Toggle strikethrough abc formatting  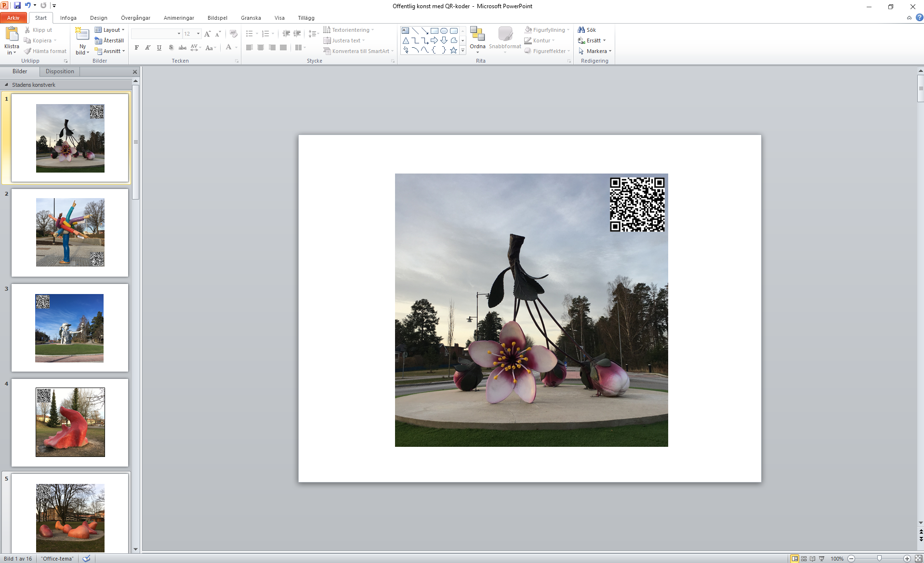[x=182, y=47]
